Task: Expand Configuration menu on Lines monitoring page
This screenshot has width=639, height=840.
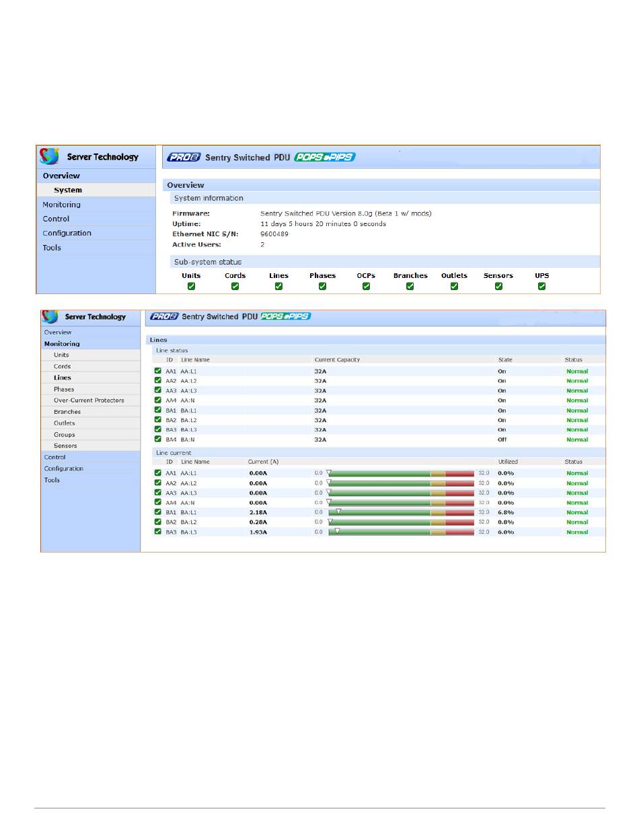Action: [91, 468]
